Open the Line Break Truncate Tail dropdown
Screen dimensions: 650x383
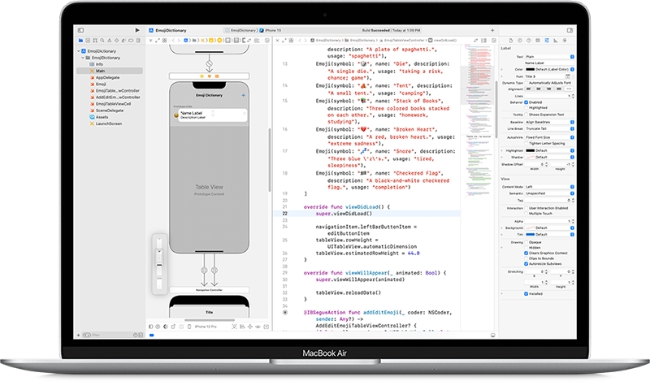pos(550,129)
